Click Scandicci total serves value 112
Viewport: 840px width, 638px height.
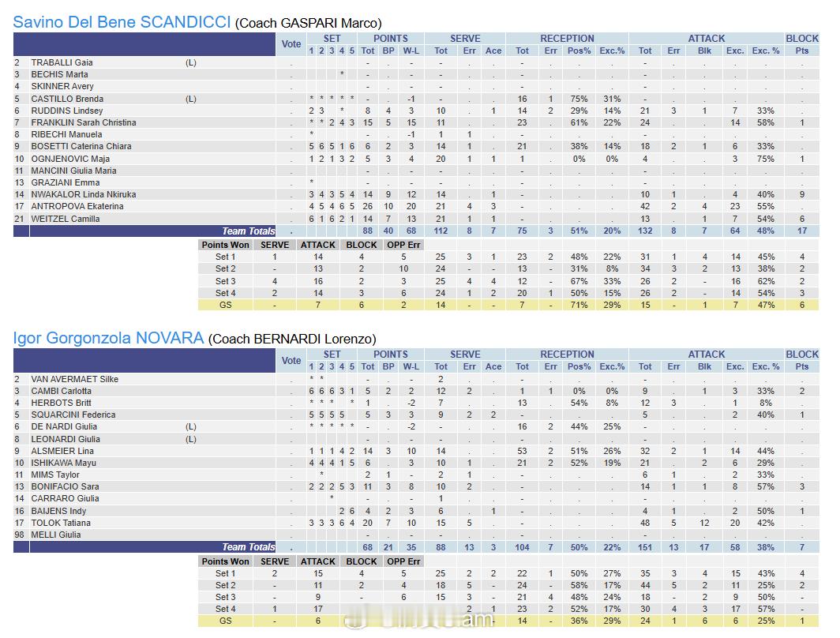[x=441, y=231]
